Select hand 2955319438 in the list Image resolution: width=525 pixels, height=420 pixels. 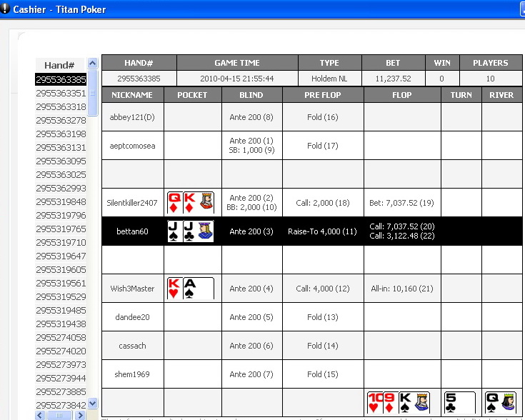coord(61,324)
